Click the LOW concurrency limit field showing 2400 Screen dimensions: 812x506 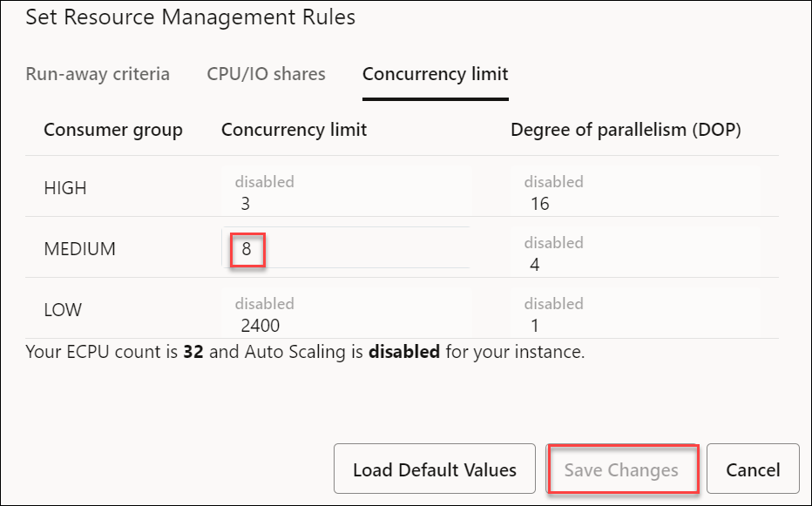pos(346,315)
